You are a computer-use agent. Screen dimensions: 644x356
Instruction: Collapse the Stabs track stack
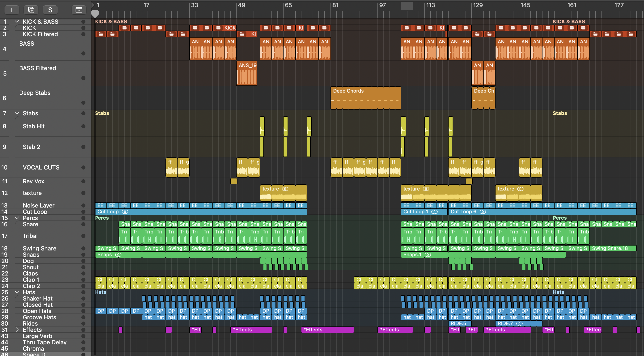[17, 113]
